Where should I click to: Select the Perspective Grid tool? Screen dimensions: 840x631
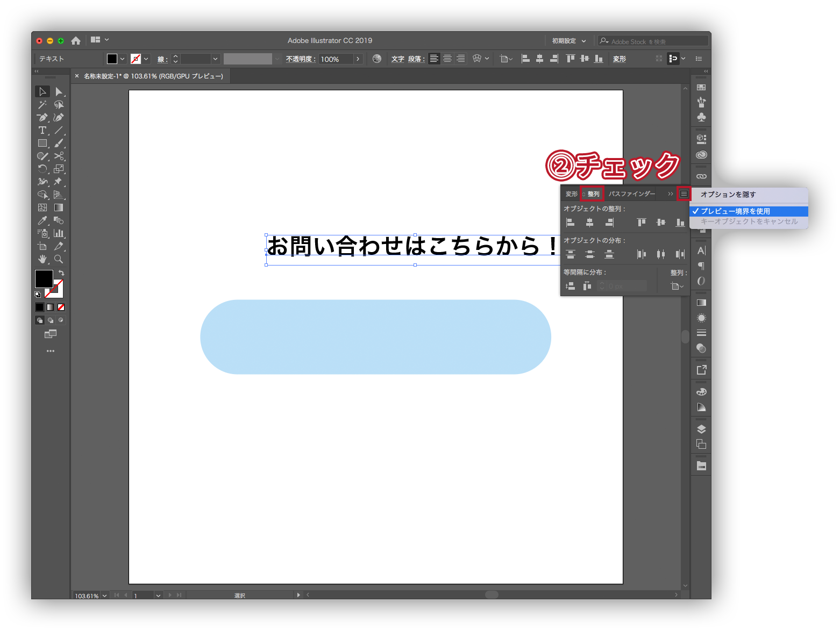[x=59, y=195]
